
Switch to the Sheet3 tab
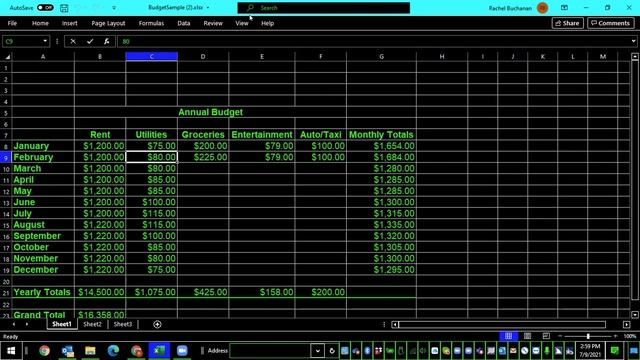pos(122,324)
